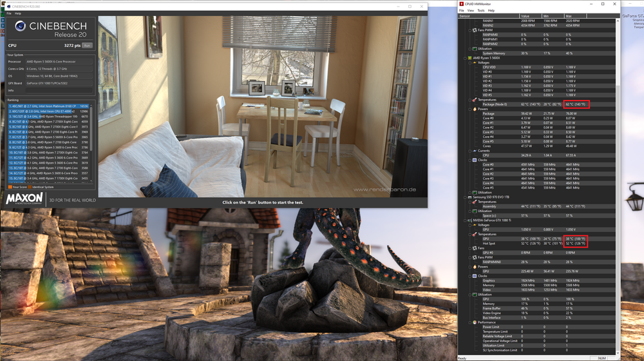Open Help menu in HWMonitor
Screen dimensions: 644x361
click(491, 10)
